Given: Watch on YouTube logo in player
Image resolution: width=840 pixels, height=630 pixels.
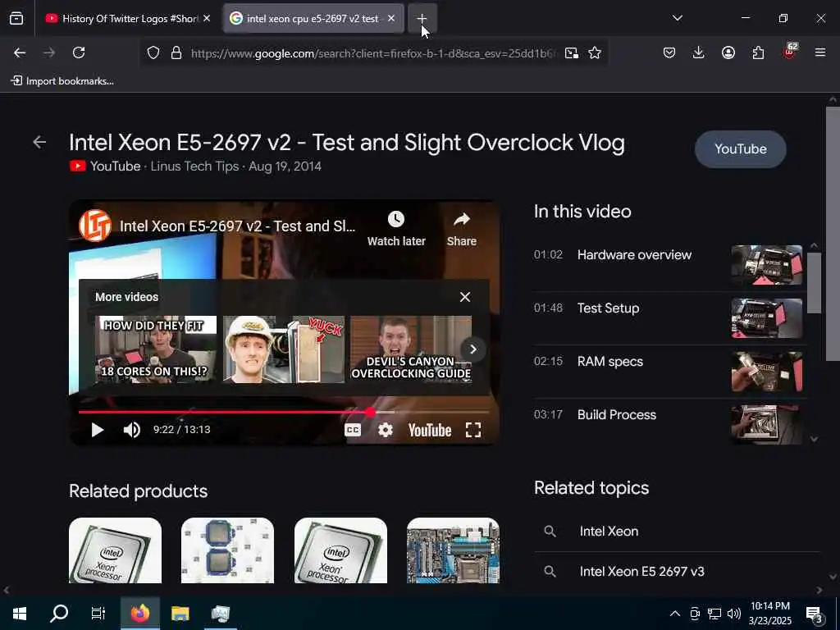Looking at the screenshot, I should point(430,430).
